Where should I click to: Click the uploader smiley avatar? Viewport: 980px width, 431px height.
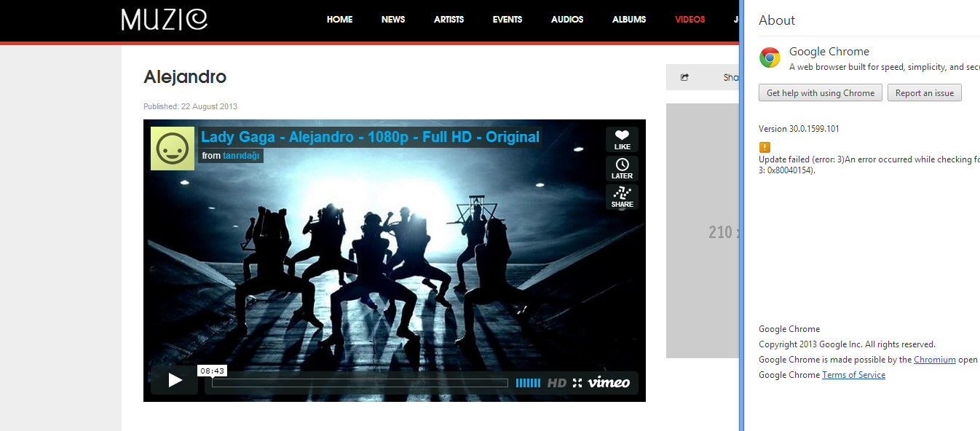click(x=173, y=149)
